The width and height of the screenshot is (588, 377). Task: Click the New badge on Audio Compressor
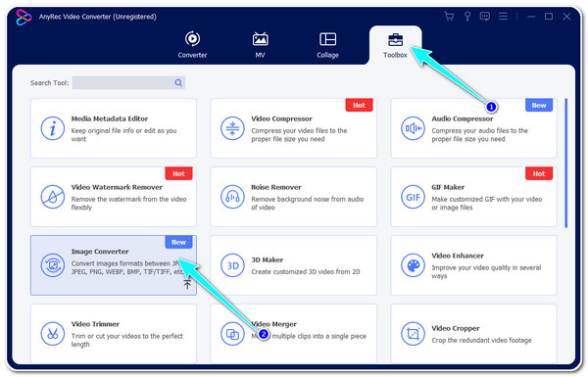coord(539,106)
